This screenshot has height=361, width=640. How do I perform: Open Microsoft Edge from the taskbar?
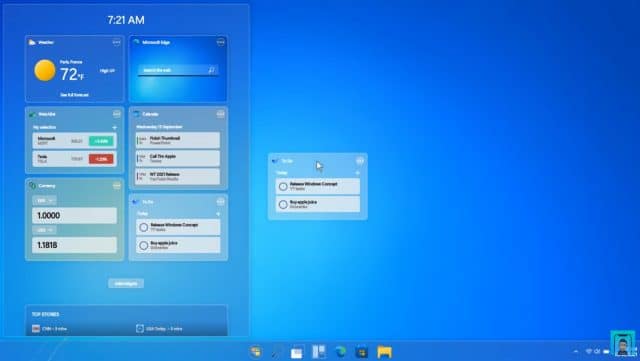[340, 352]
